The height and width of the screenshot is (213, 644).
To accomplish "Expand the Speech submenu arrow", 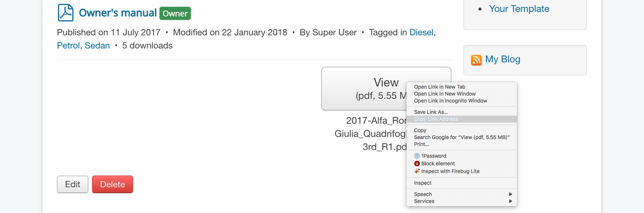I will pos(510,194).
